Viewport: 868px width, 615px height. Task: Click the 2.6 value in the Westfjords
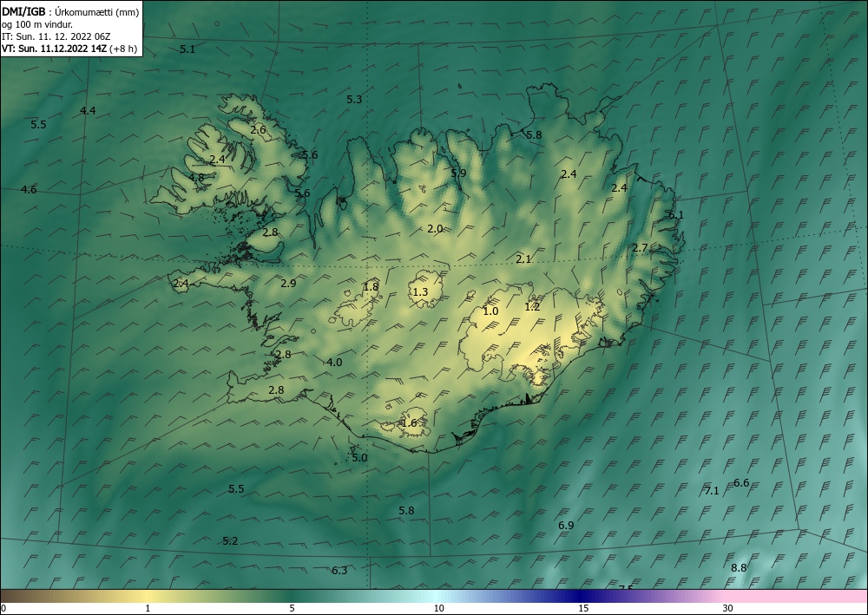coord(258,130)
